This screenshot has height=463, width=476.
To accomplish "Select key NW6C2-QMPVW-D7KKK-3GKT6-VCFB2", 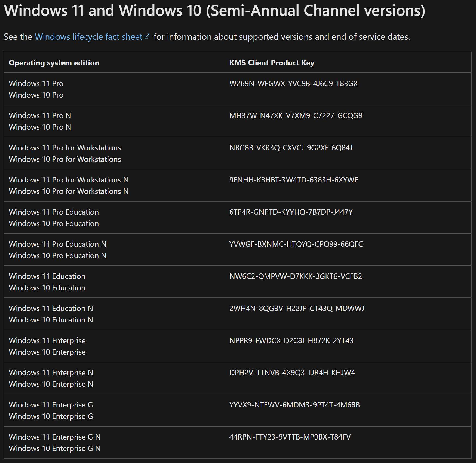I will [x=296, y=276].
